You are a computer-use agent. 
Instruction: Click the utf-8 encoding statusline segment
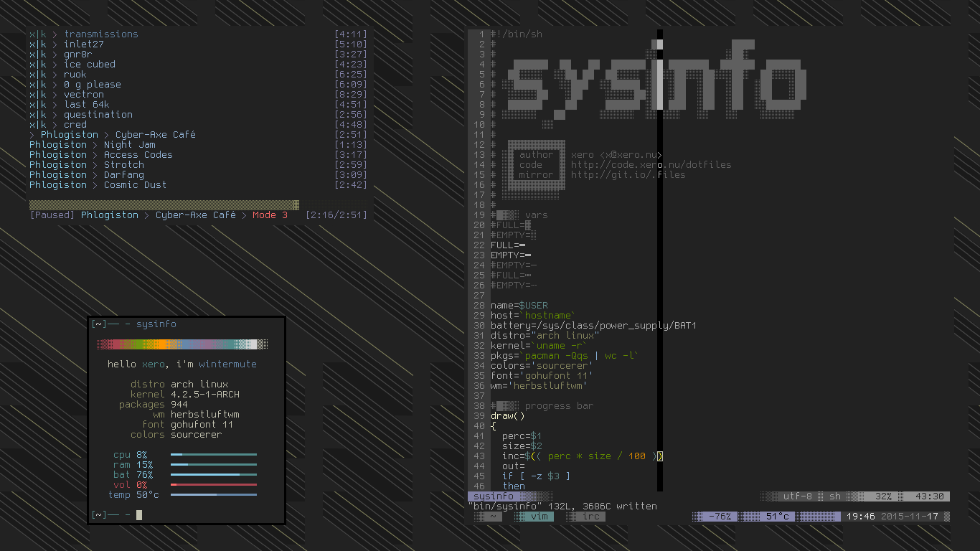point(797,496)
